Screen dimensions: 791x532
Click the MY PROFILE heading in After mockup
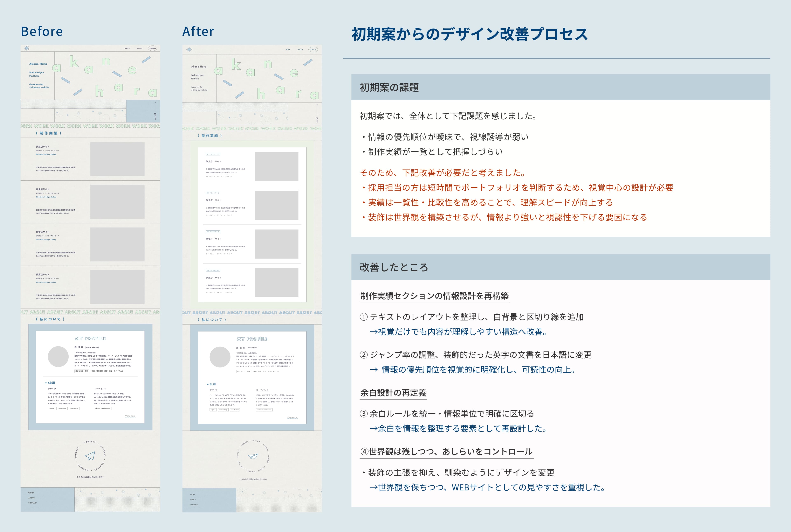pyautogui.click(x=252, y=339)
